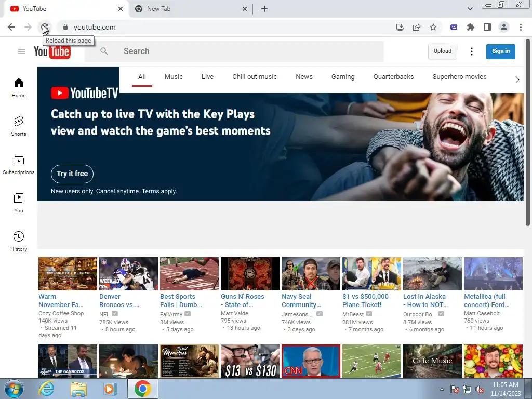Image resolution: width=532 pixels, height=399 pixels.
Task: Open the $13 vs $130 video thumbnail
Action: point(250,361)
